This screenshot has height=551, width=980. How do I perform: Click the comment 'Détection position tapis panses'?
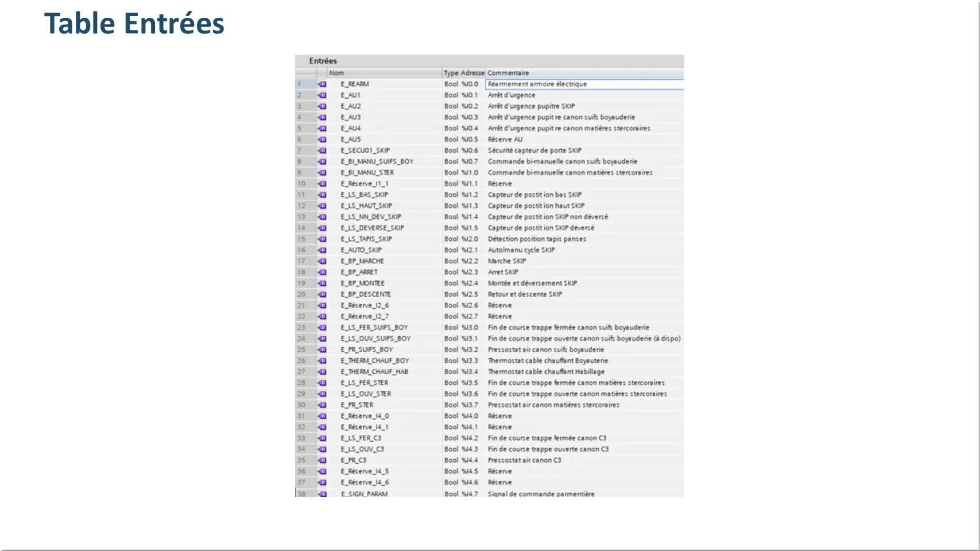tap(537, 239)
